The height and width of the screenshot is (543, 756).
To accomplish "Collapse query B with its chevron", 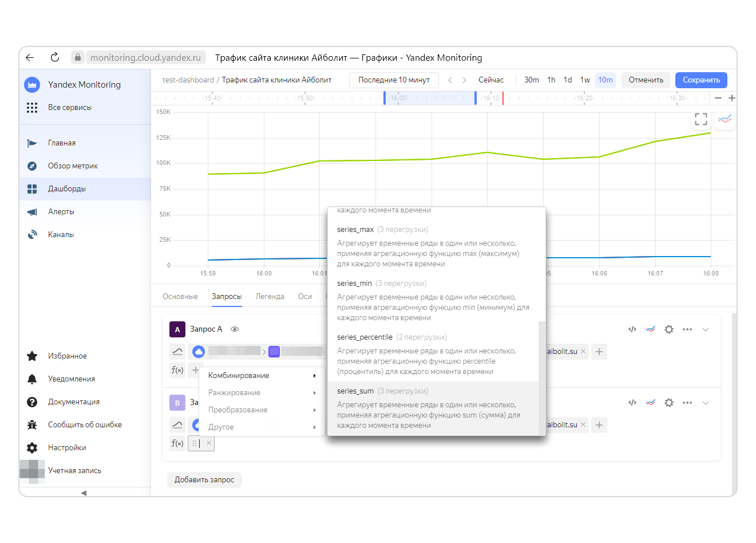I will click(x=706, y=403).
